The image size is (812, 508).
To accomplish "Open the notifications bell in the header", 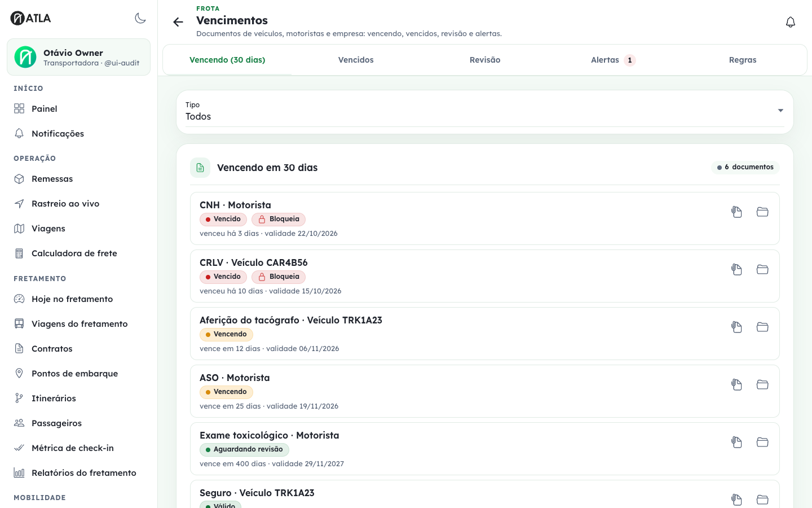I will click(791, 22).
